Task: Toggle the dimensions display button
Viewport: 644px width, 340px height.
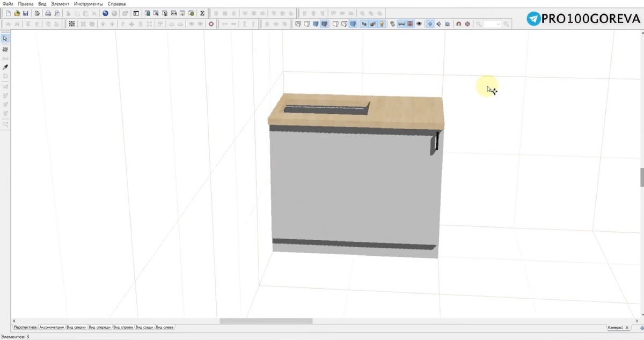Action: tap(401, 24)
